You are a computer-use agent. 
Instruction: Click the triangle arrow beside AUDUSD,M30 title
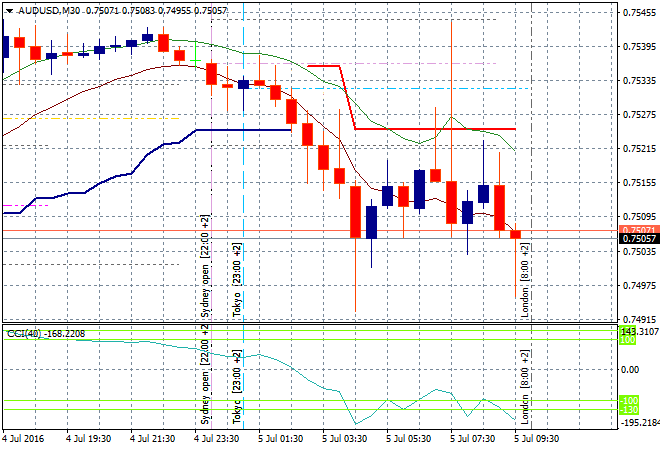coord(9,10)
